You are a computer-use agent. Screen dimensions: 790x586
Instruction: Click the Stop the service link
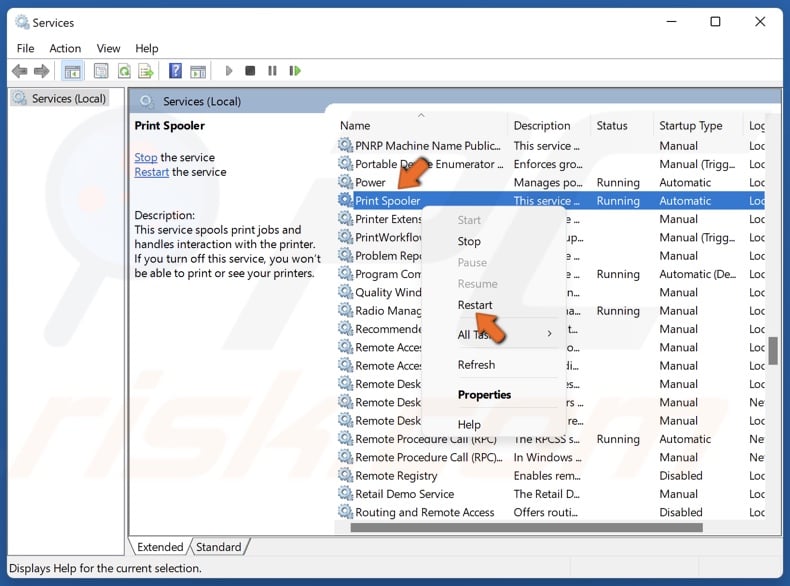[146, 157]
